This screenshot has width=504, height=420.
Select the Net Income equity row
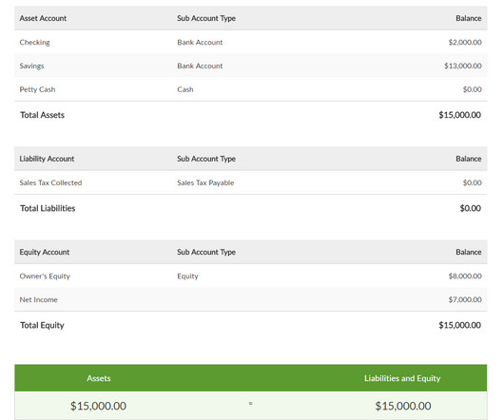click(251, 299)
